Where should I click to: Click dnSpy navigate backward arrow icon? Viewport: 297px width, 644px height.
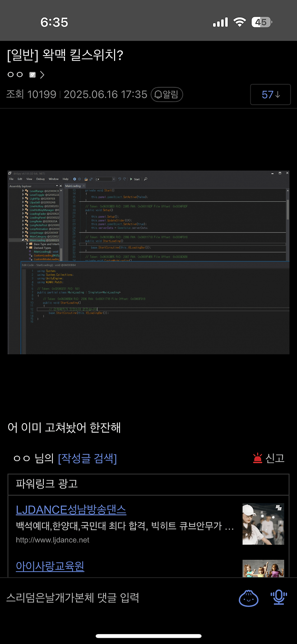[x=74, y=179]
